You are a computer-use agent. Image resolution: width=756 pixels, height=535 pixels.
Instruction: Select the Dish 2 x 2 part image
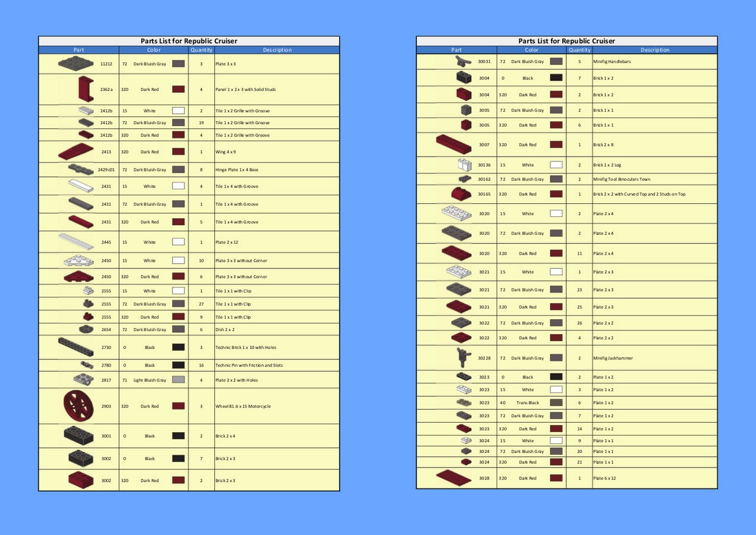click(86, 329)
